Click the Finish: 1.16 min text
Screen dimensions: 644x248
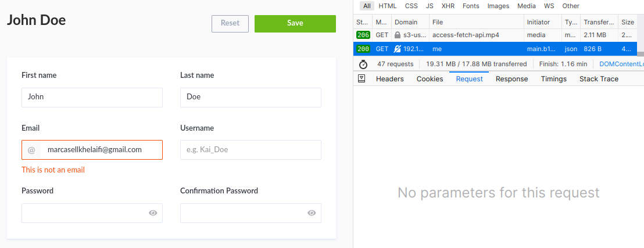click(x=563, y=64)
